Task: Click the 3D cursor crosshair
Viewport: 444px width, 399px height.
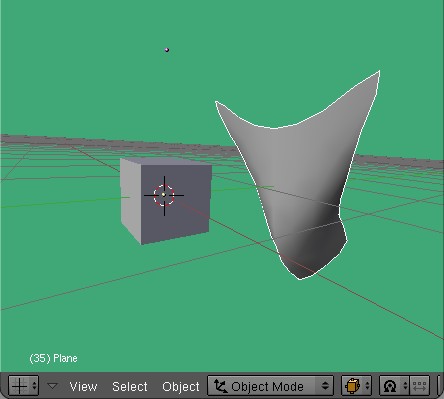Action: 164,195
